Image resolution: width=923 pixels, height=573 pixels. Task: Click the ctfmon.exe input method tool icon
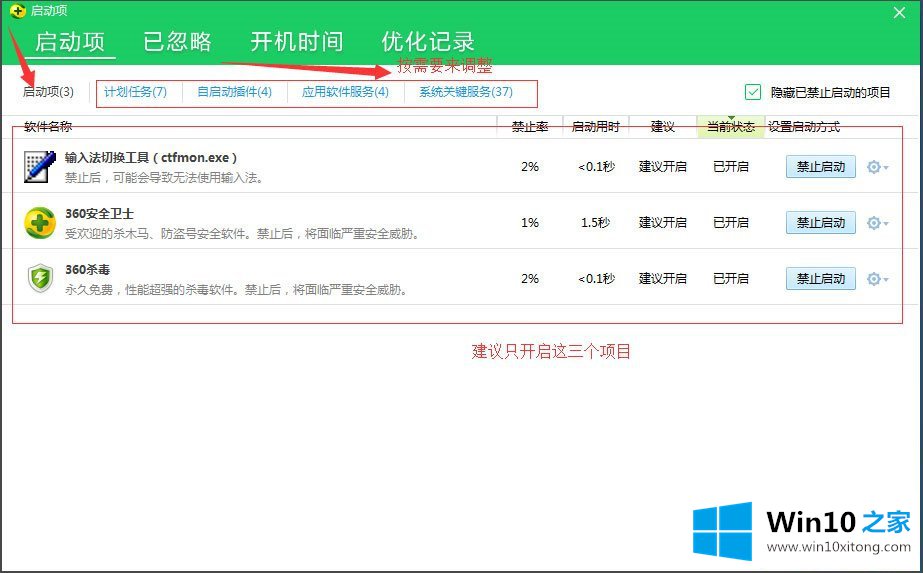[x=39, y=167]
